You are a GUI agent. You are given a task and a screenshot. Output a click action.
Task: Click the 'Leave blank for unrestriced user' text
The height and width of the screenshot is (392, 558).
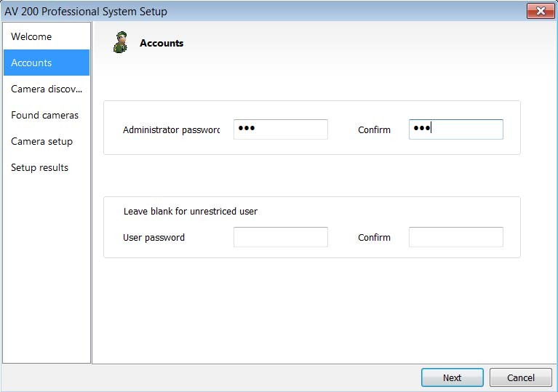click(191, 212)
